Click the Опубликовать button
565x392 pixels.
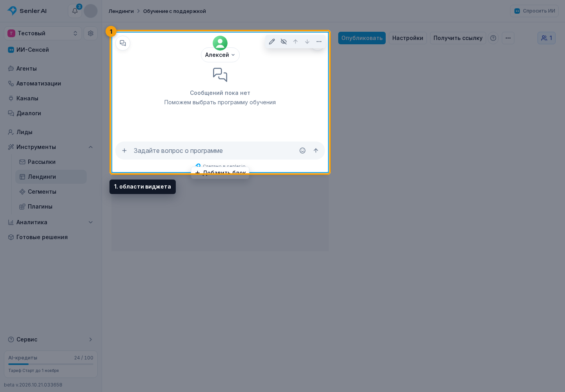pyautogui.click(x=362, y=38)
